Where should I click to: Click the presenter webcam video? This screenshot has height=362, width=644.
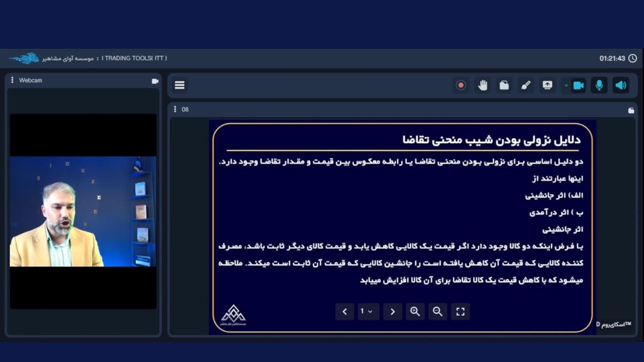(x=83, y=211)
